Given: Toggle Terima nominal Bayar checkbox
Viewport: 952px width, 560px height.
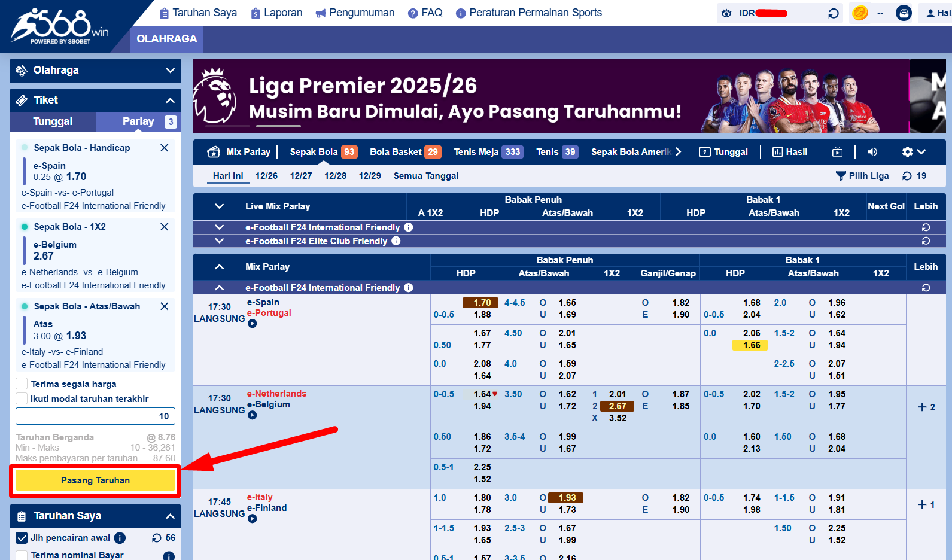Looking at the screenshot, I should (22, 555).
